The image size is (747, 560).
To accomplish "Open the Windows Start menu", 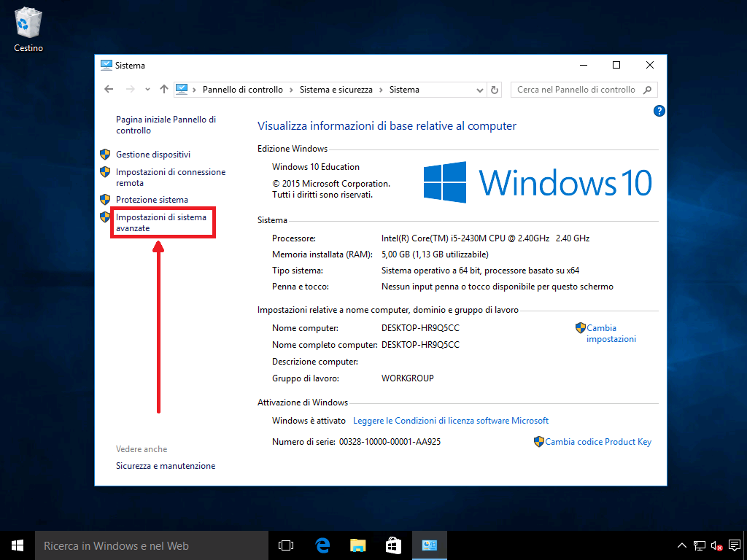I will point(18,545).
